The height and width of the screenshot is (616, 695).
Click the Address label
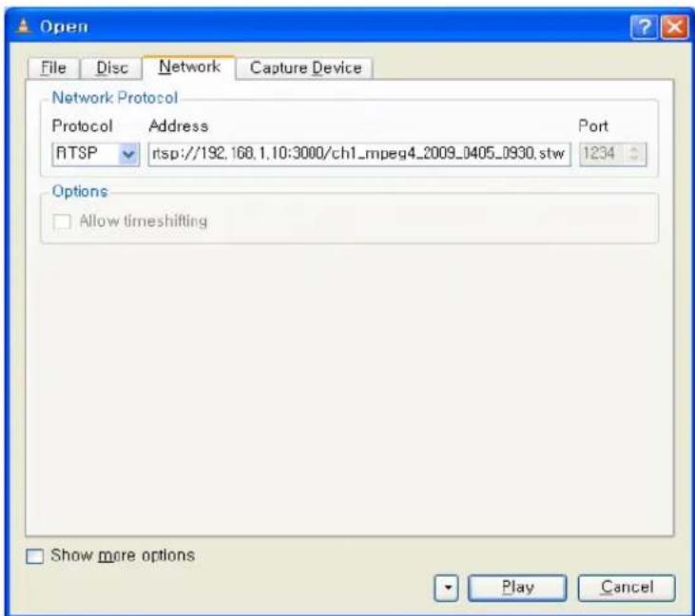pyautogui.click(x=179, y=125)
